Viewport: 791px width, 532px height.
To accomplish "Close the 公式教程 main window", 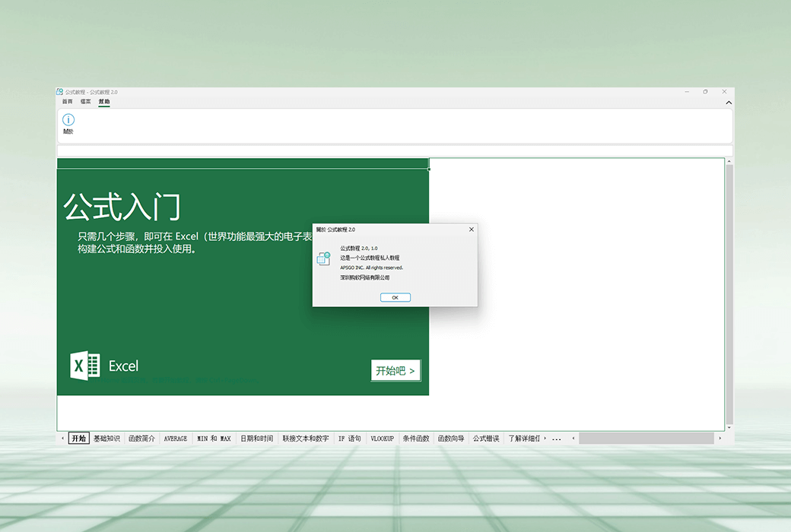I will (724, 92).
